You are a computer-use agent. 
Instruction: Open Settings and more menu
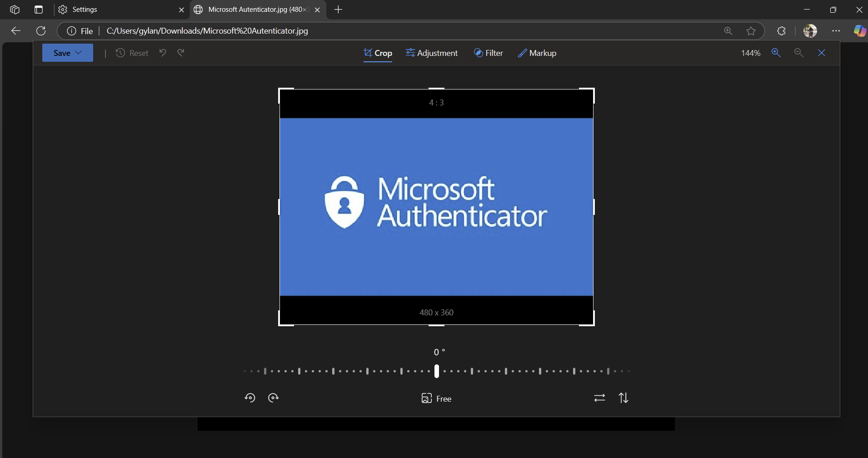(x=836, y=31)
